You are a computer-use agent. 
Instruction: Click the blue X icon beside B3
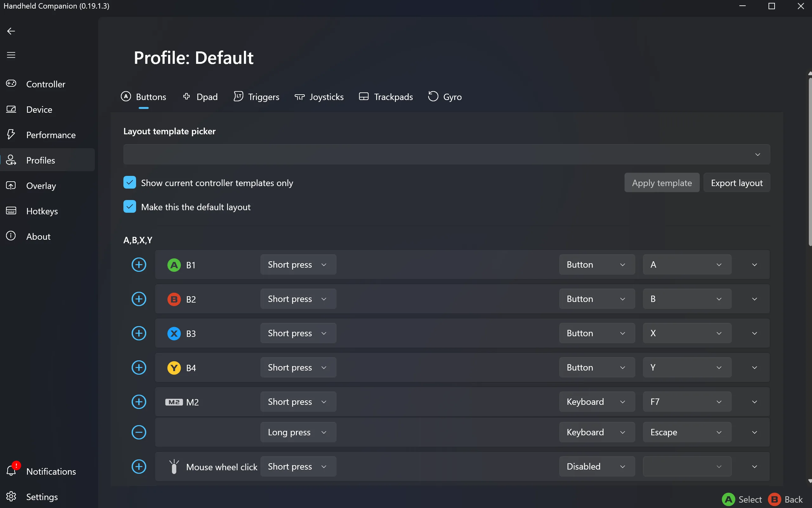pyautogui.click(x=174, y=334)
